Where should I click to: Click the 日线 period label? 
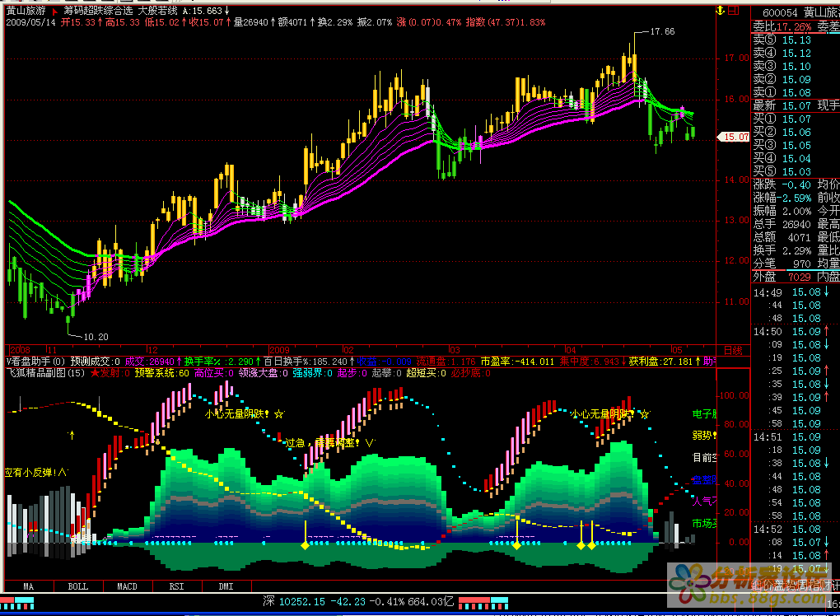click(x=733, y=350)
